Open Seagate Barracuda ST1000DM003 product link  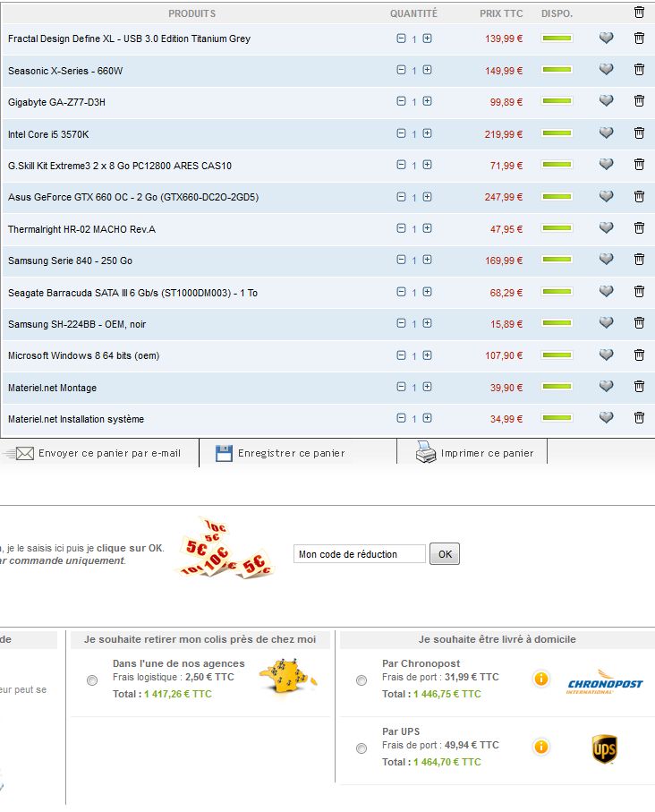(132, 293)
